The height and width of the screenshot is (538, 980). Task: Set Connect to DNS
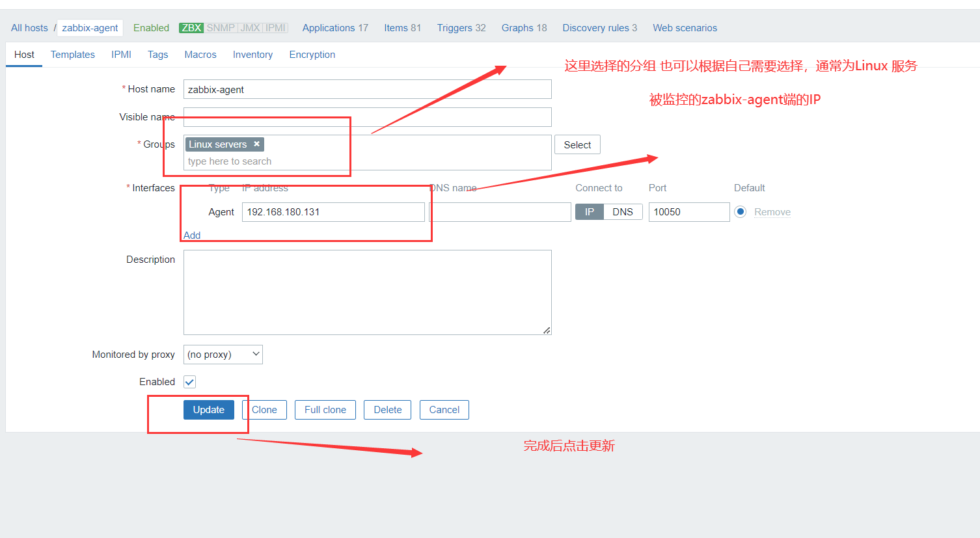click(623, 212)
